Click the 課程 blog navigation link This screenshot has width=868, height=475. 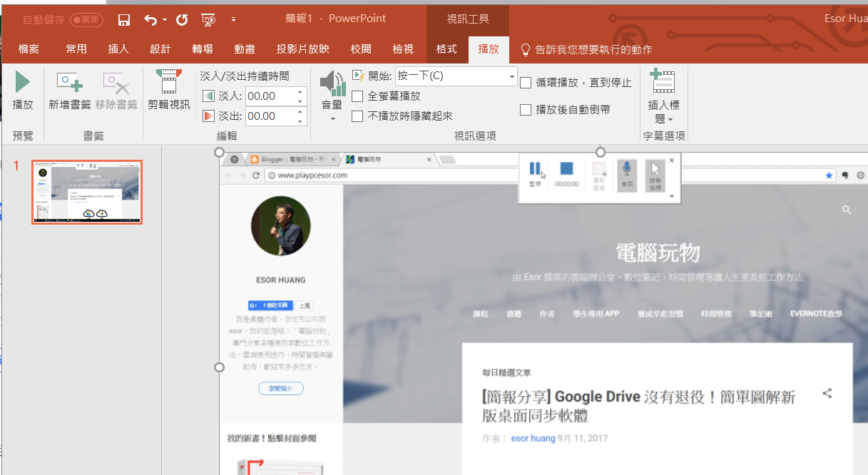tap(480, 314)
